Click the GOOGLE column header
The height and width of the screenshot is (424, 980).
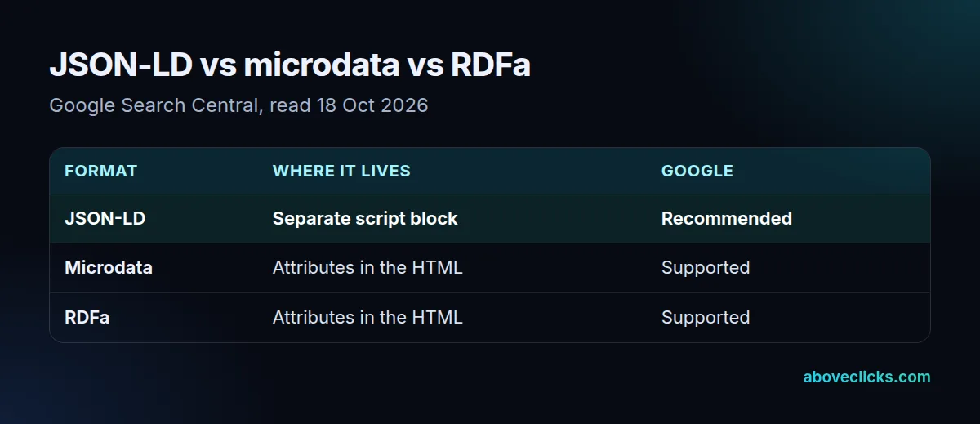coord(697,171)
